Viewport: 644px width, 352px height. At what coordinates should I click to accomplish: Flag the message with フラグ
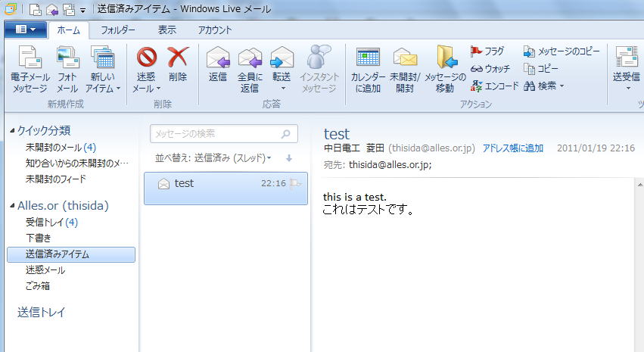[487, 51]
